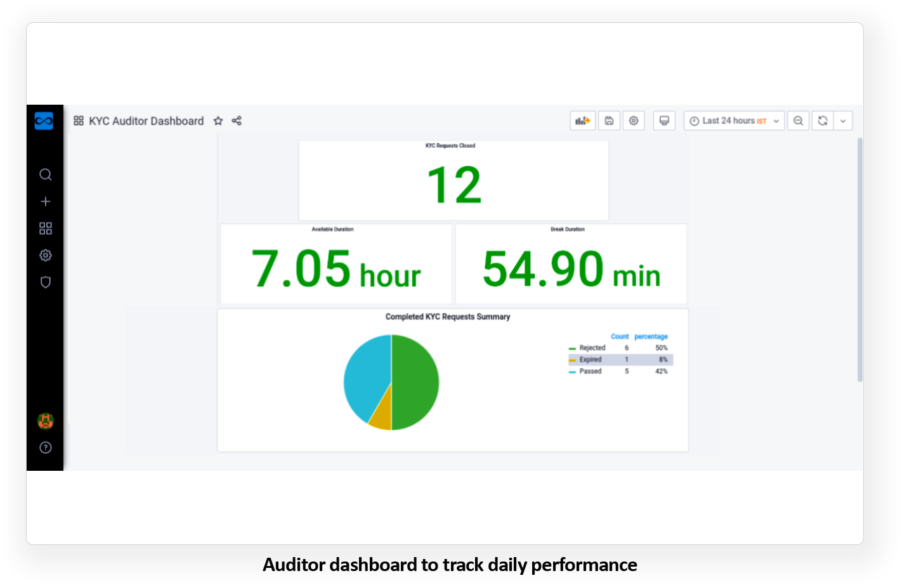Click the plus create icon in the sidebar
The height and width of the screenshot is (585, 900).
point(45,202)
